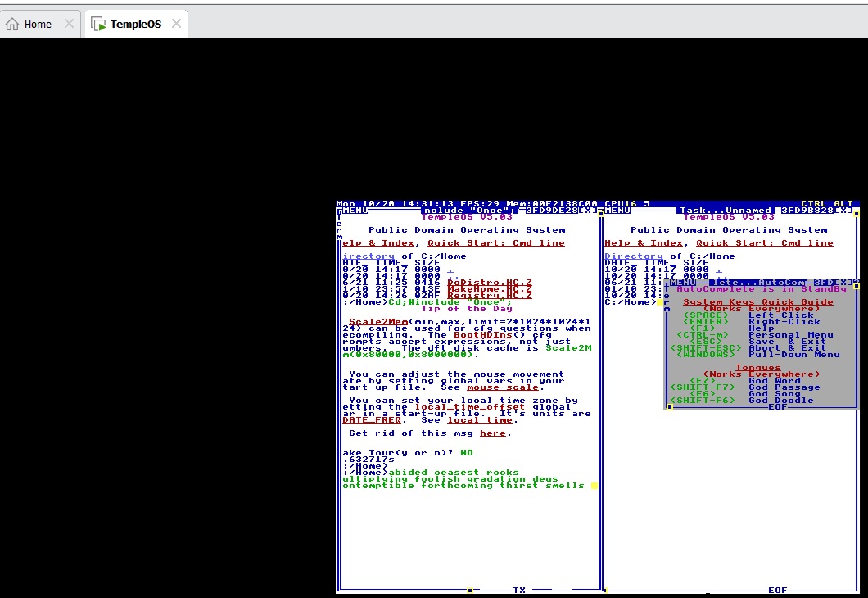Open the Tongues link in AutoComplete
Image resolution: width=868 pixels, height=598 pixels.
(757, 368)
